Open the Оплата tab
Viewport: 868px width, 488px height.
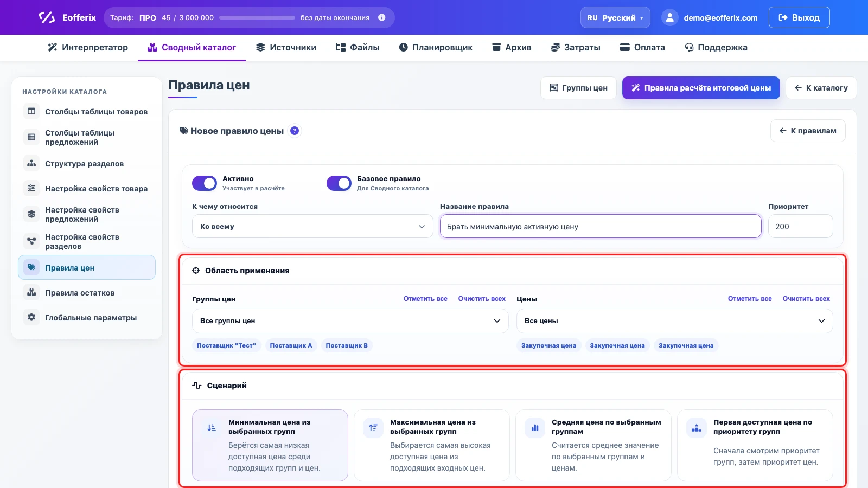click(642, 47)
